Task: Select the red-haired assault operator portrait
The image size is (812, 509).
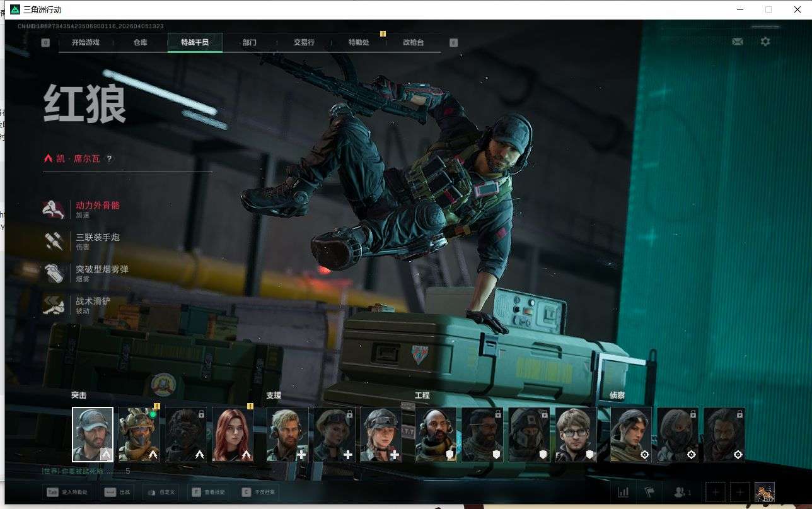Action: 232,435
